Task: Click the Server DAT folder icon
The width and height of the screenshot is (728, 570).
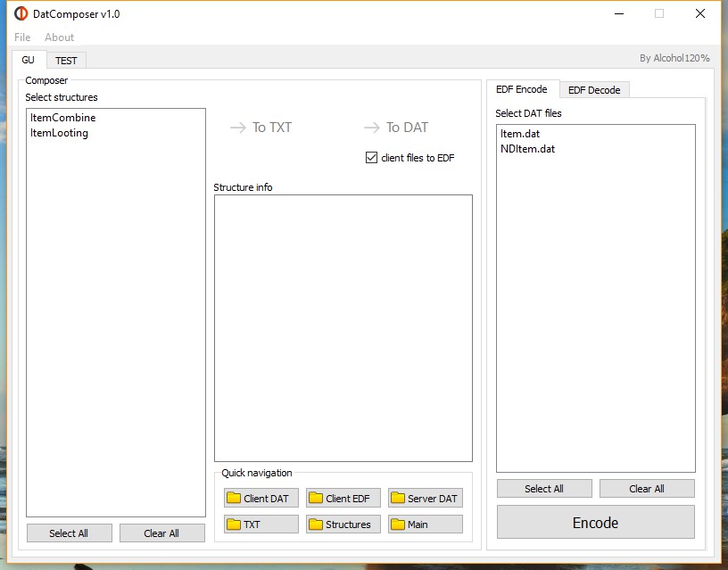Action: 398,498
